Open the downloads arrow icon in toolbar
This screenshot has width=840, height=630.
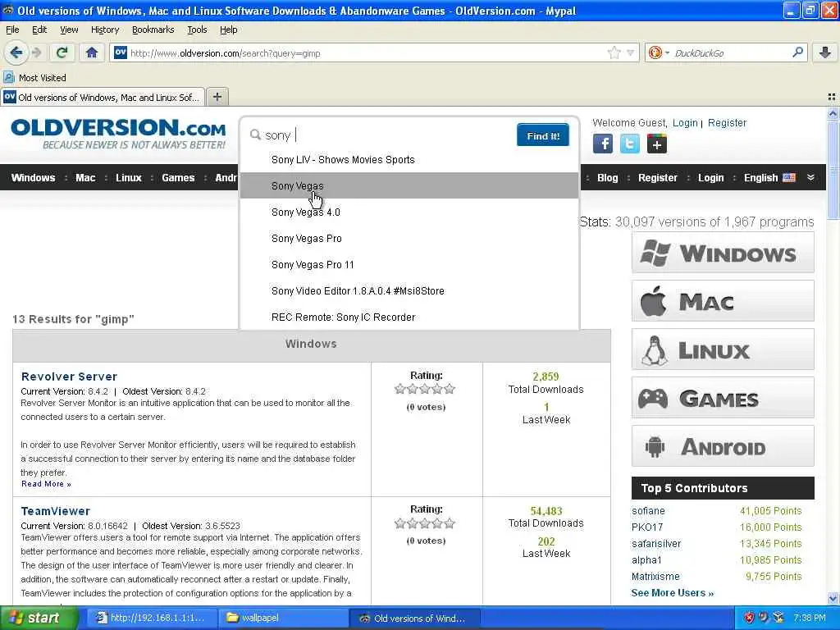point(825,52)
